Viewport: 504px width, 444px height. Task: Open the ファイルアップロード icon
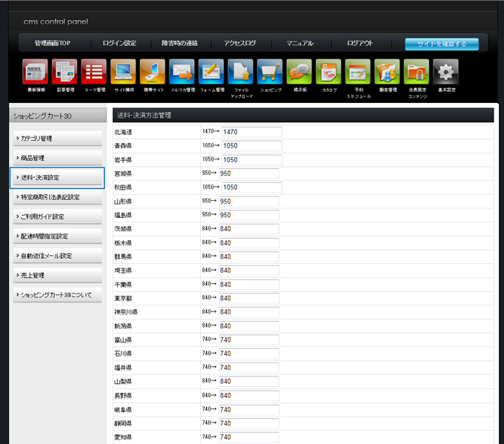tap(241, 72)
